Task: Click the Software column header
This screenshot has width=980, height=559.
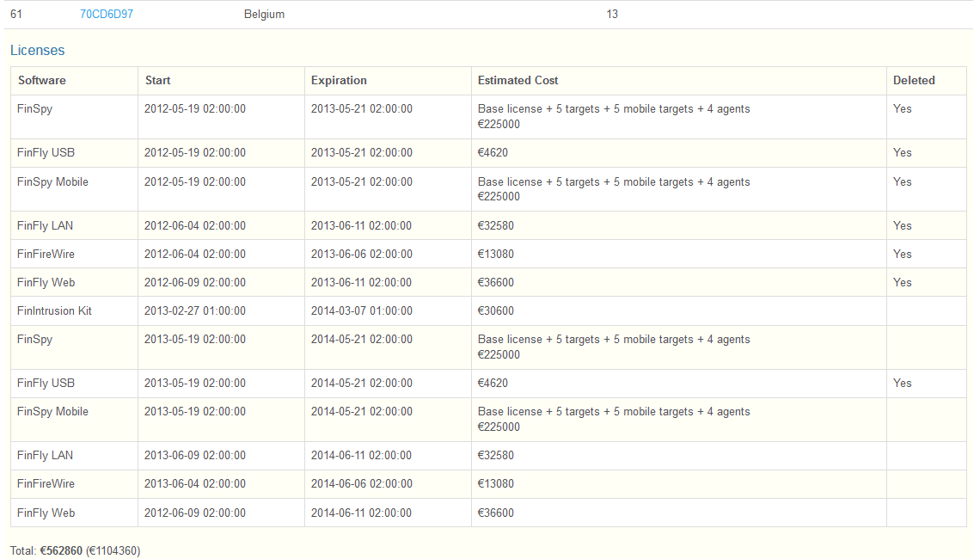Action: pyautogui.click(x=42, y=80)
